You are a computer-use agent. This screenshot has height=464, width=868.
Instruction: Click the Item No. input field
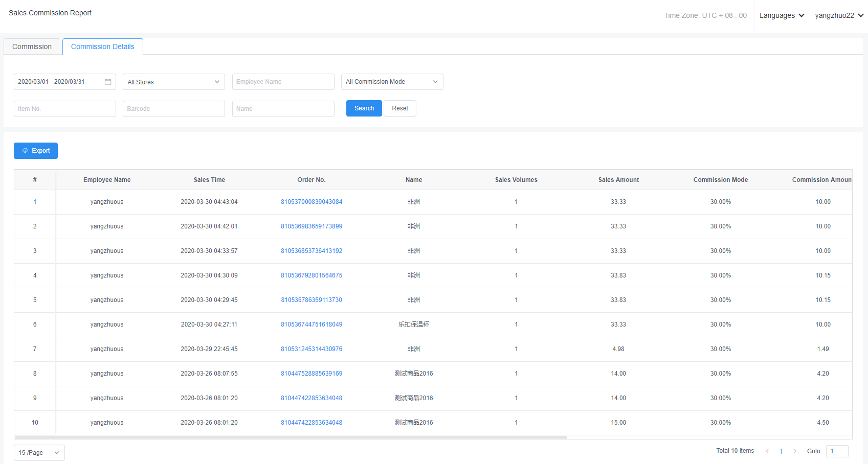click(x=64, y=109)
